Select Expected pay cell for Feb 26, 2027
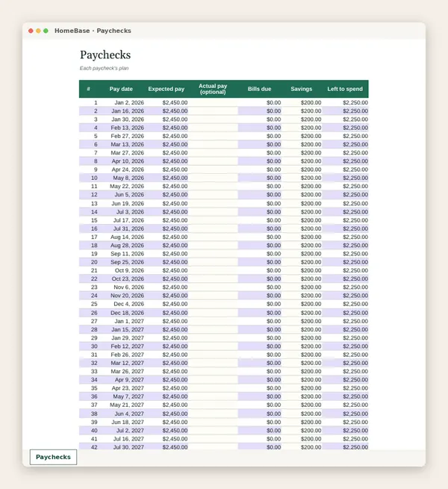 [x=167, y=355]
